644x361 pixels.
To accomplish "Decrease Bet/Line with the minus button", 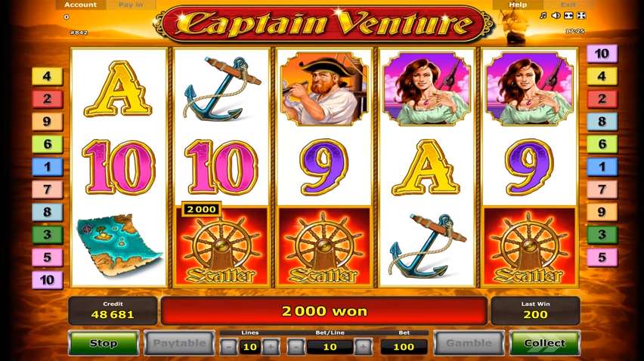I will [x=296, y=347].
